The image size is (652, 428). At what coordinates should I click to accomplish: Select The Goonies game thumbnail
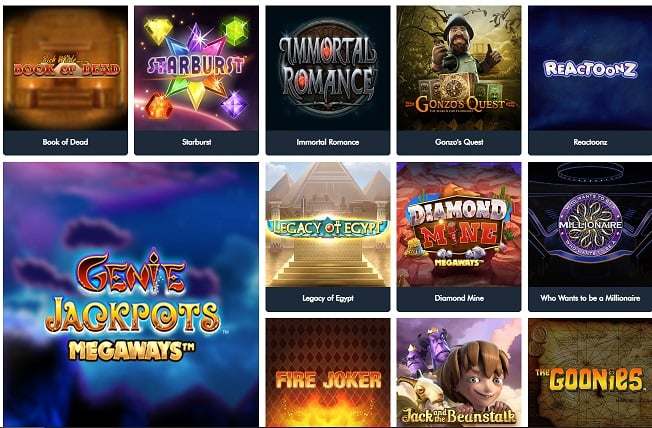click(x=590, y=373)
